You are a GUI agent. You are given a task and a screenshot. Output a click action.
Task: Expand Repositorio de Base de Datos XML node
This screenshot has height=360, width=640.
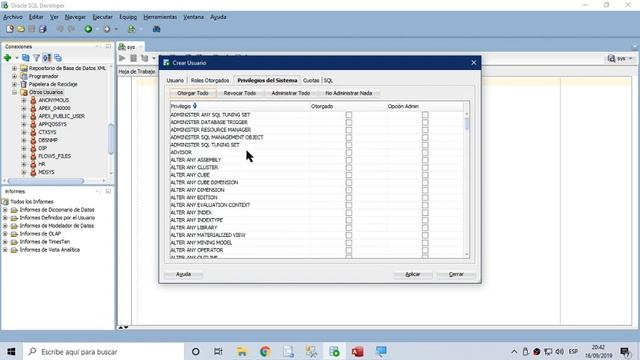(15, 68)
